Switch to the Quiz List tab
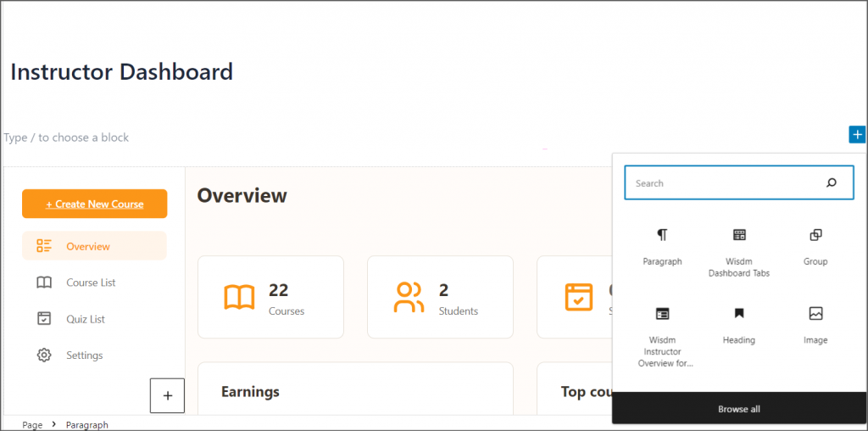The width and height of the screenshot is (868, 431). 86,319
